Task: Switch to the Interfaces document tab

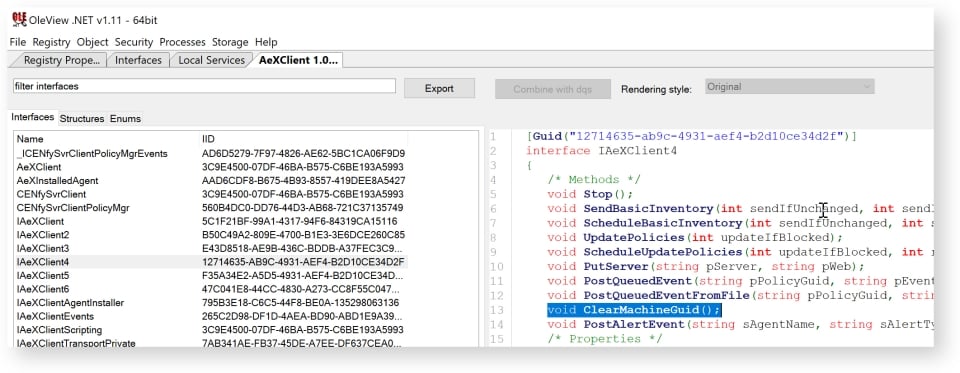Action: (x=138, y=60)
